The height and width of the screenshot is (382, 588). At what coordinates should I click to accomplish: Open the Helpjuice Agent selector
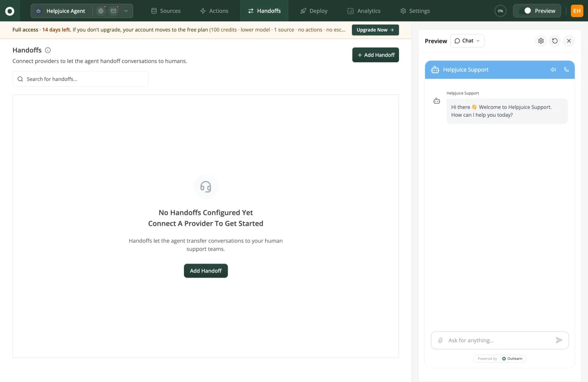(x=61, y=11)
